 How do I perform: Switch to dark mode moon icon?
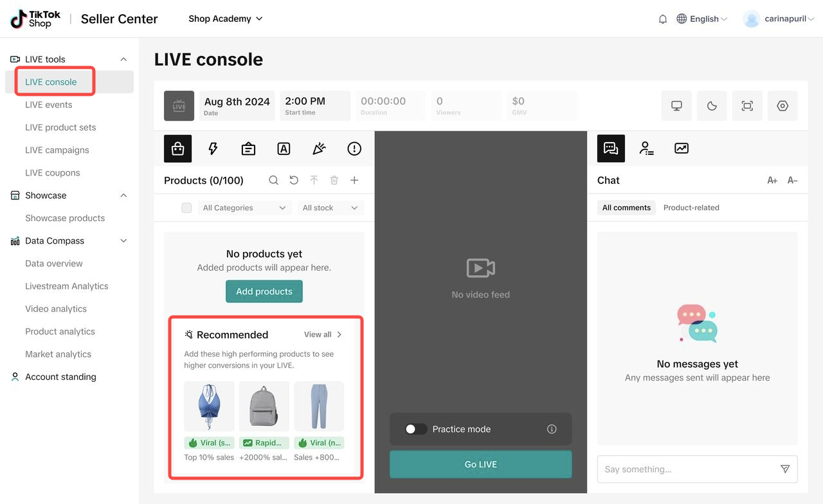click(x=712, y=106)
